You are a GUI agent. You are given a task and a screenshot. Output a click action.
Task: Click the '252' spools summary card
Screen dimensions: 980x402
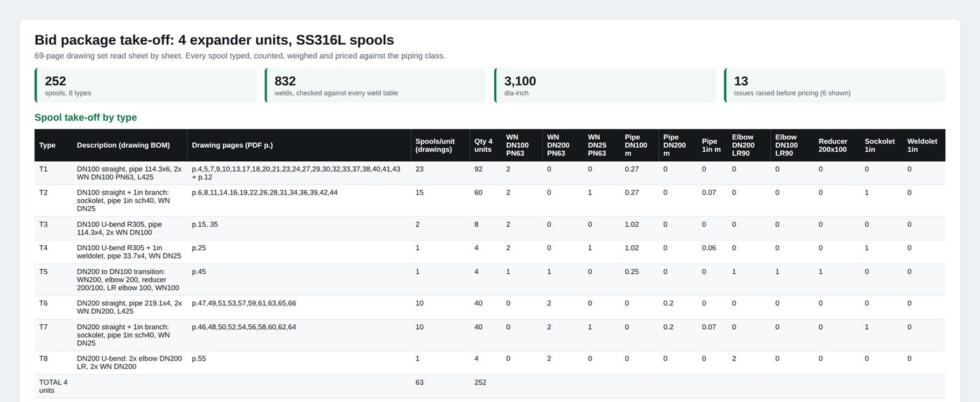146,85
